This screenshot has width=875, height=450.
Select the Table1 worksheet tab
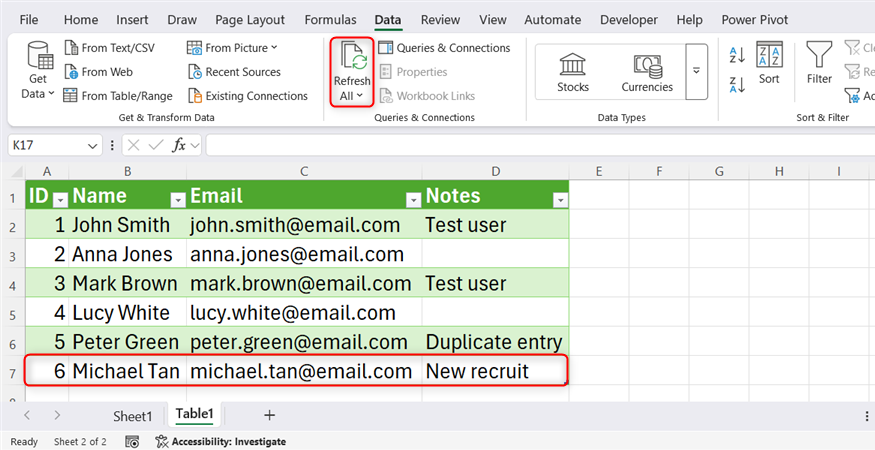(195, 414)
